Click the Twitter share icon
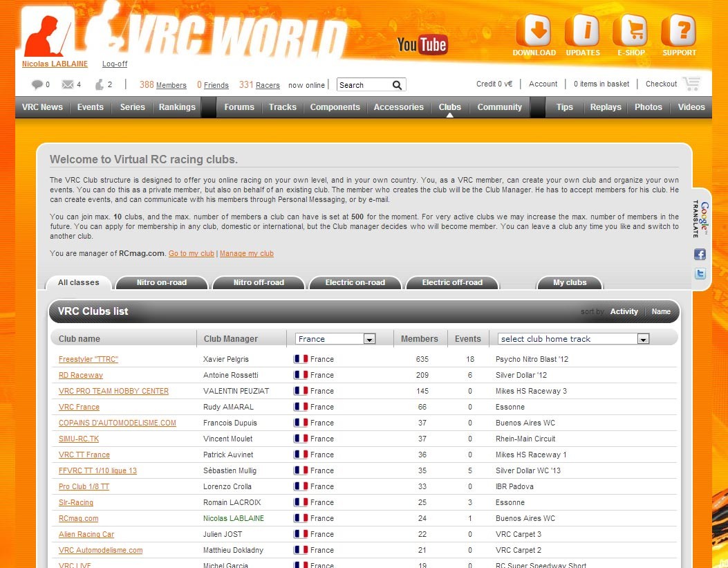The width and height of the screenshot is (728, 568). pyautogui.click(x=700, y=273)
